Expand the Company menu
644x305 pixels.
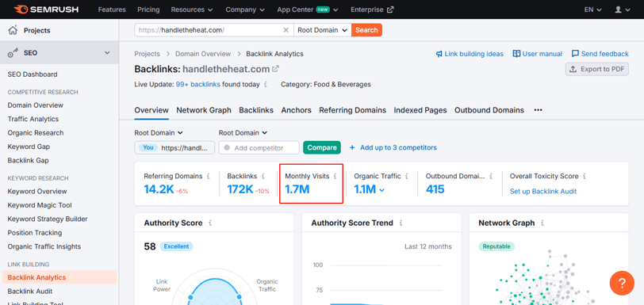pyautogui.click(x=245, y=10)
